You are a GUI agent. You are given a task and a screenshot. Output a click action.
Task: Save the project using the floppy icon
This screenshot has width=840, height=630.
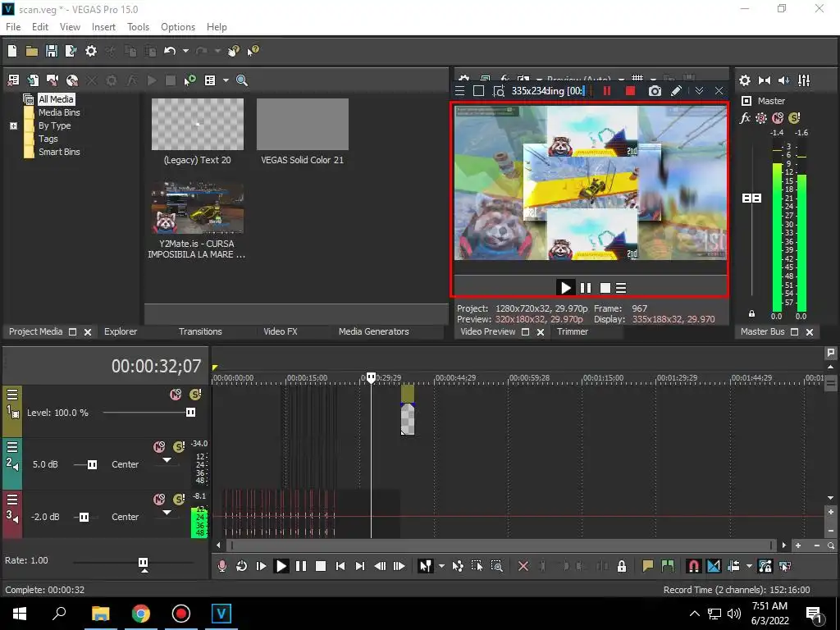[52, 51]
